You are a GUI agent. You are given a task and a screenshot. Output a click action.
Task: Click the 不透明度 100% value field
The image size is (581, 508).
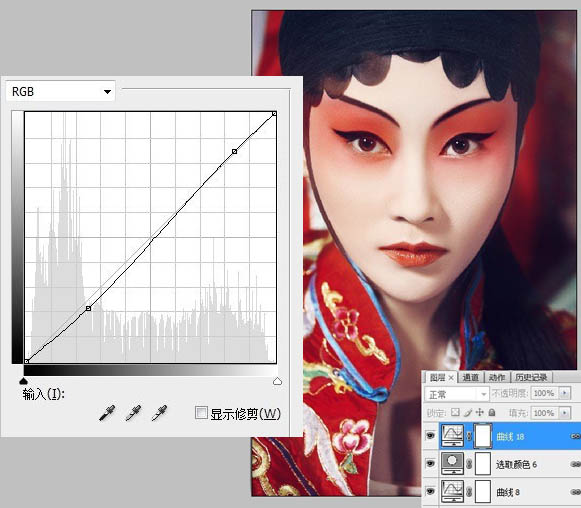[x=544, y=393]
